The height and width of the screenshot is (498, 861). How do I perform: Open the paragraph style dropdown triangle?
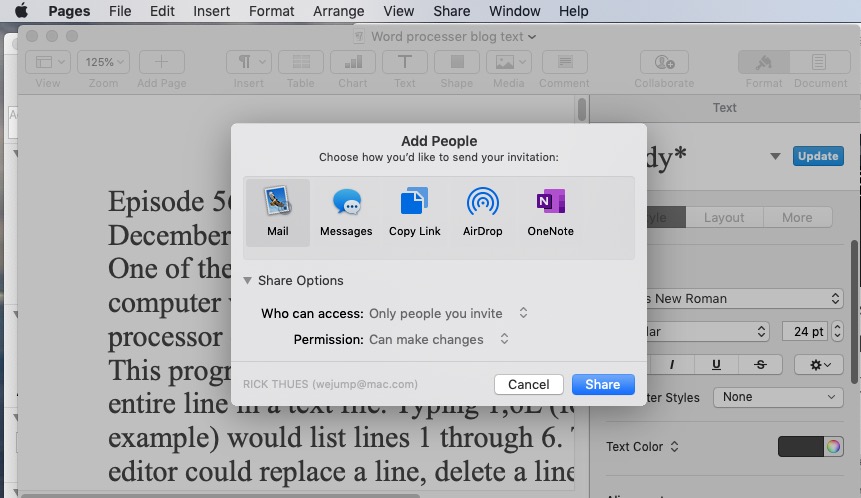click(775, 156)
